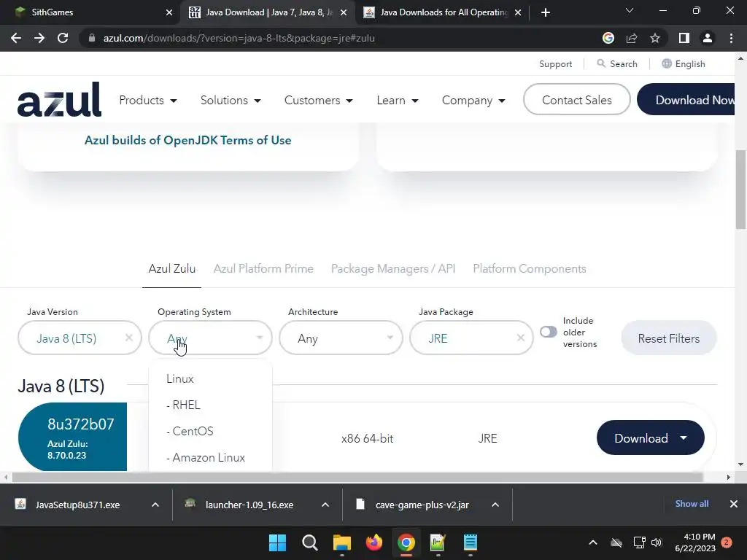Open options for launcher-1.09_16.exe download
Image resolution: width=747 pixels, height=560 pixels.
tap(325, 505)
